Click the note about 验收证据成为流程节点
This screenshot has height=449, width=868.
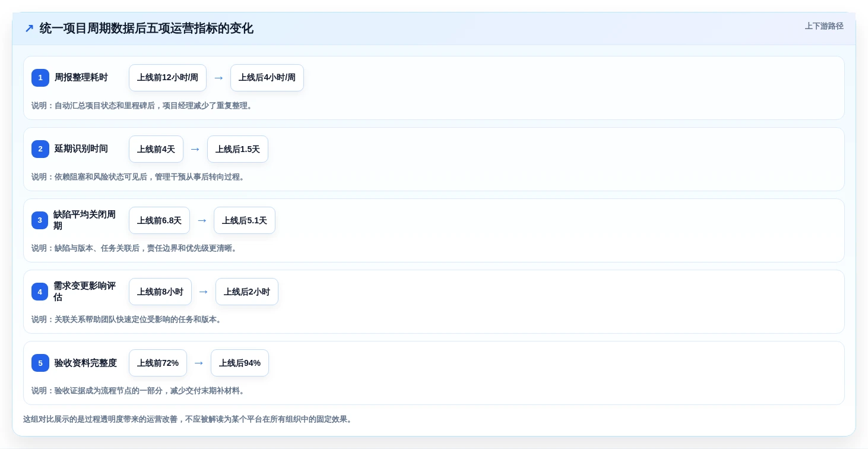[139, 391]
